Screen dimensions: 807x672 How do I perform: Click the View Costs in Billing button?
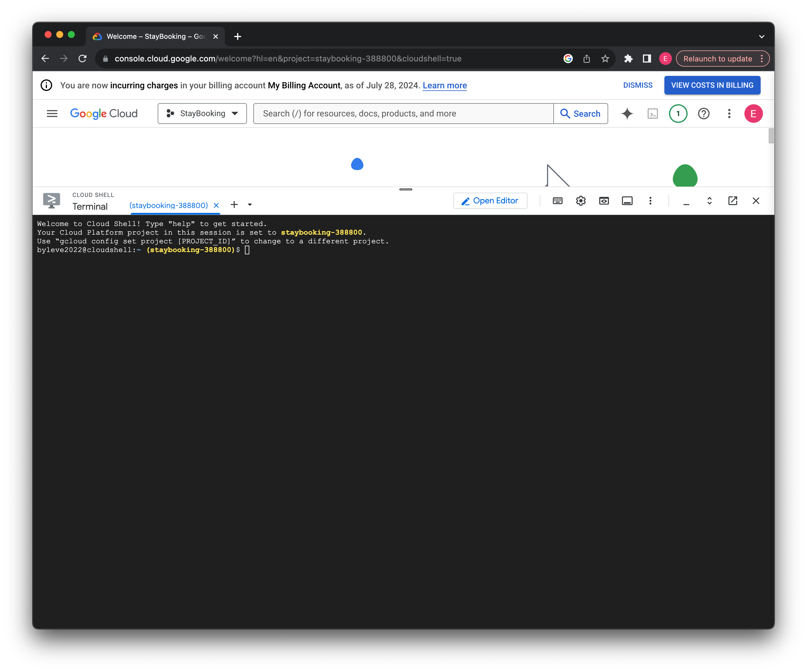pyautogui.click(x=712, y=85)
